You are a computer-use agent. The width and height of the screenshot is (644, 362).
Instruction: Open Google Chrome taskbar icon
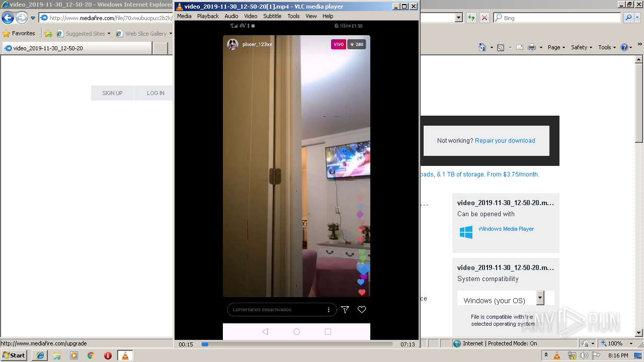click(x=91, y=355)
